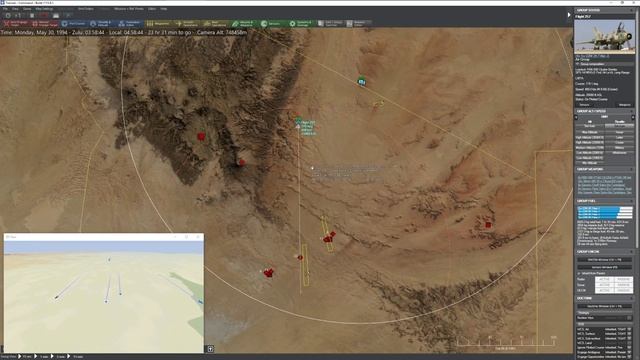This screenshot has height=360, width=640.
Task: Select the red hostile cluster near bottom center
Action: click(x=268, y=273)
